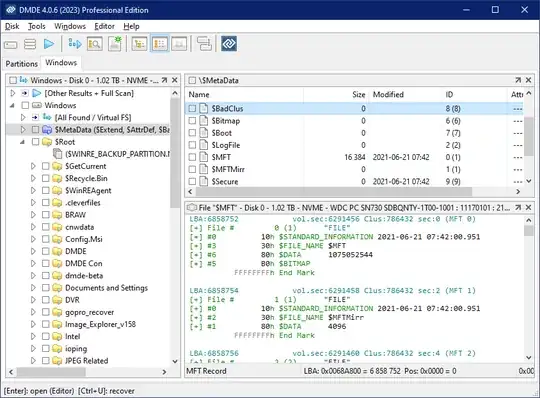Image resolution: width=540 pixels, height=398 pixels.
Task: Click the panel layout toolbar icon
Action: [x=204, y=44]
